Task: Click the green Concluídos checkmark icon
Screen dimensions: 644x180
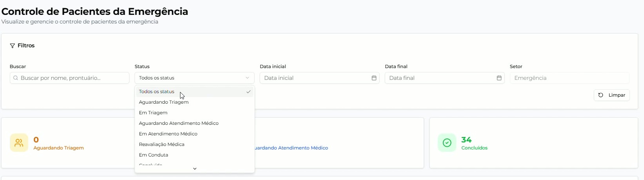Action: (447, 143)
